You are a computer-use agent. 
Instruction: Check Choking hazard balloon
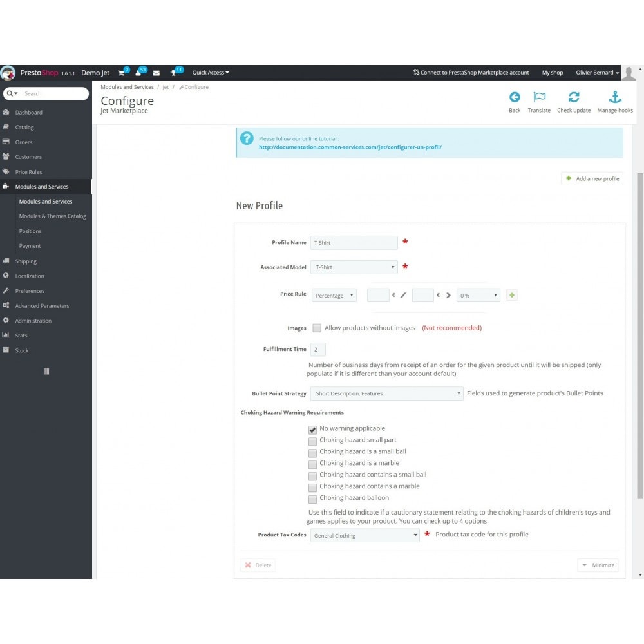[x=312, y=499]
